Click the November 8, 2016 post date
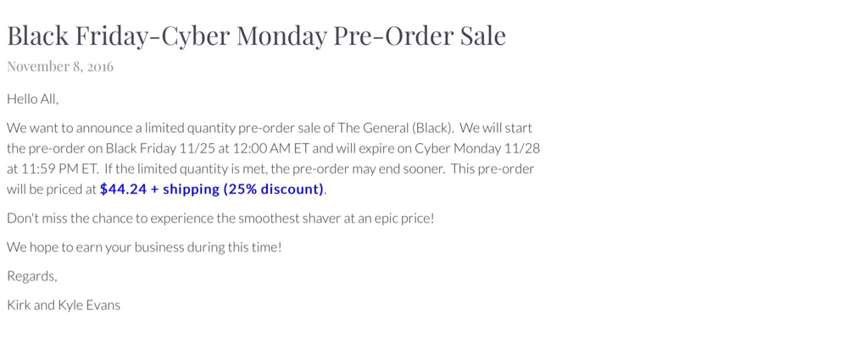The image size is (868, 354). (x=60, y=66)
